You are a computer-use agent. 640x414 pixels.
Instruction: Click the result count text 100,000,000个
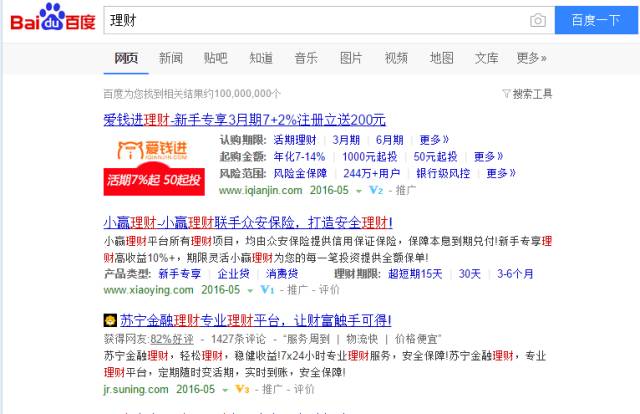point(247,94)
